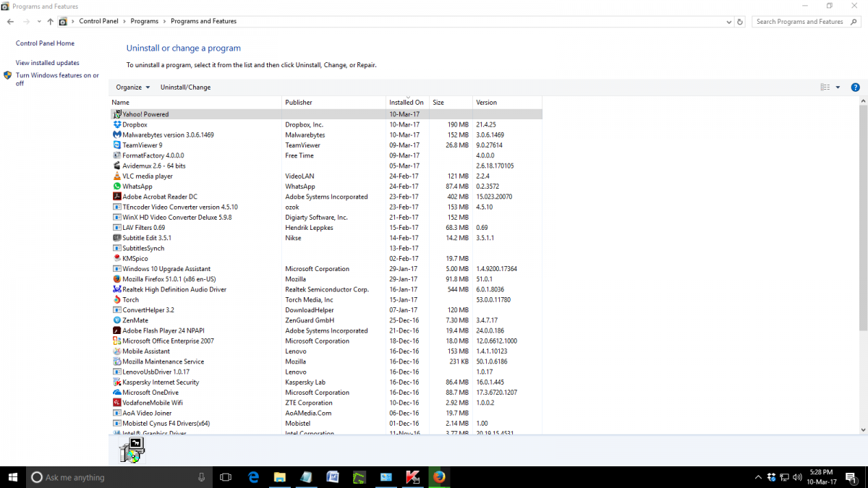Click the Adobe Acrobat Reader DC icon

[116, 197]
